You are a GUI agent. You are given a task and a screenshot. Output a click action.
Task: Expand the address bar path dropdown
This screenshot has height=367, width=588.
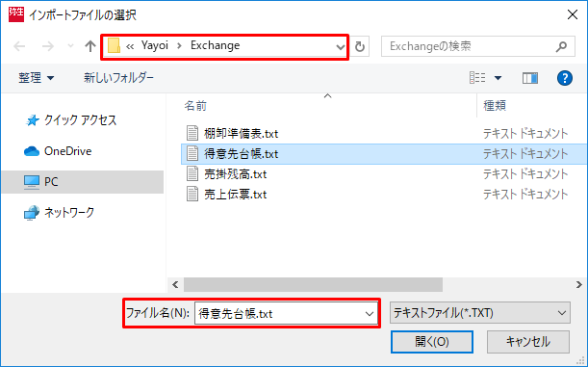point(340,47)
